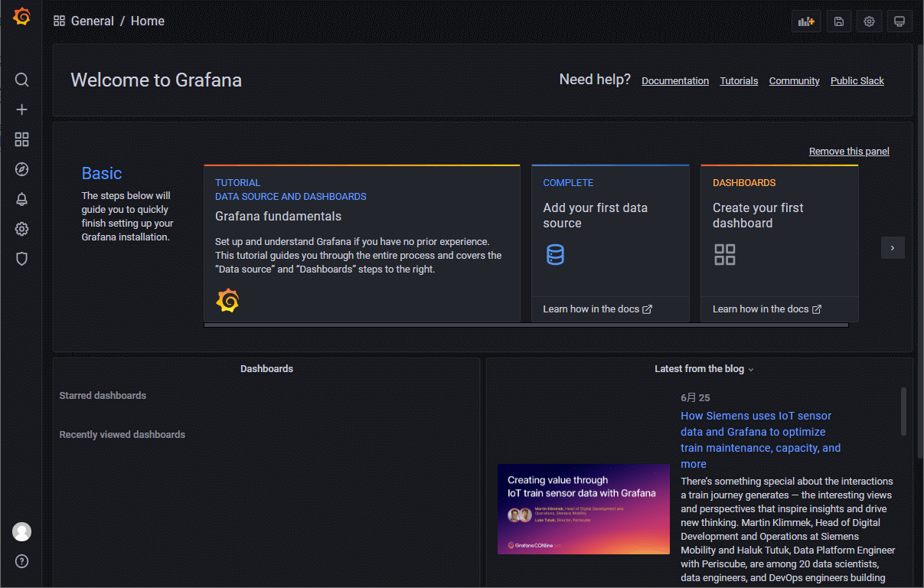This screenshot has width=924, height=588.
Task: Open the Tutorials link
Action: (739, 81)
